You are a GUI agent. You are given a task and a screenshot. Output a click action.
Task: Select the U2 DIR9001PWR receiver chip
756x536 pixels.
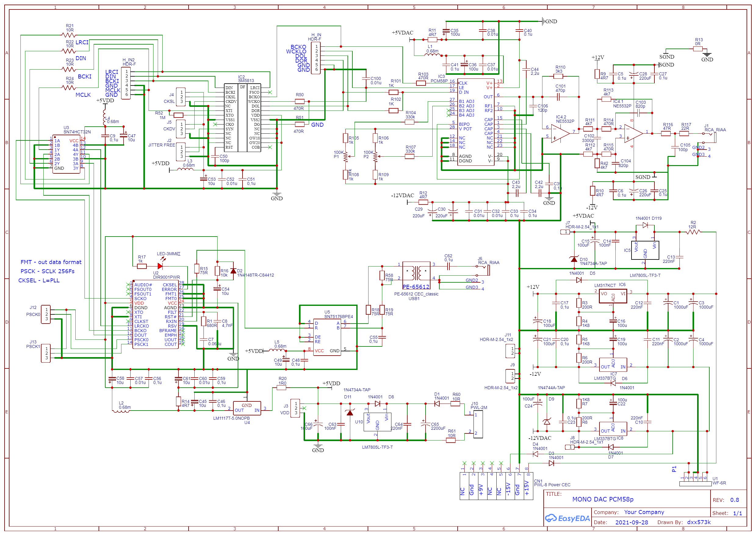click(155, 314)
